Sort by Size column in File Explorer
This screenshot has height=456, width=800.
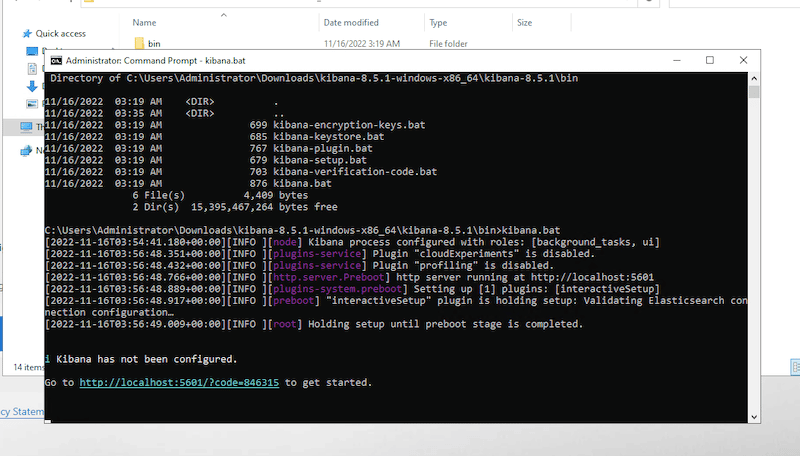524,22
